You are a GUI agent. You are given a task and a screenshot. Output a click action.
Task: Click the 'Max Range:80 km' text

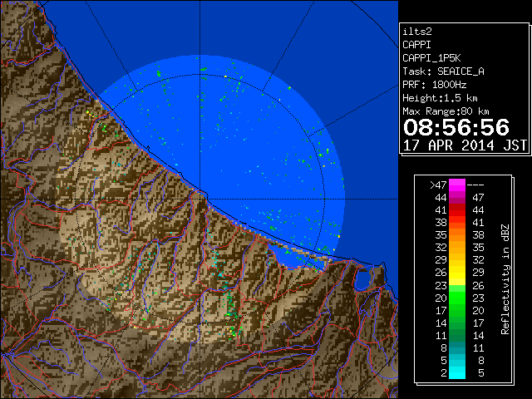coord(446,111)
